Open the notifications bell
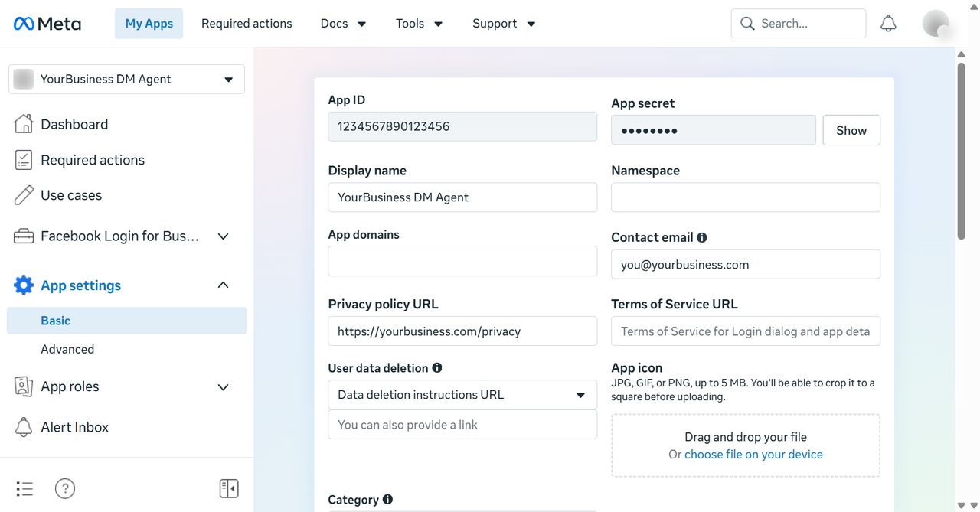This screenshot has height=512, width=980. (x=888, y=24)
